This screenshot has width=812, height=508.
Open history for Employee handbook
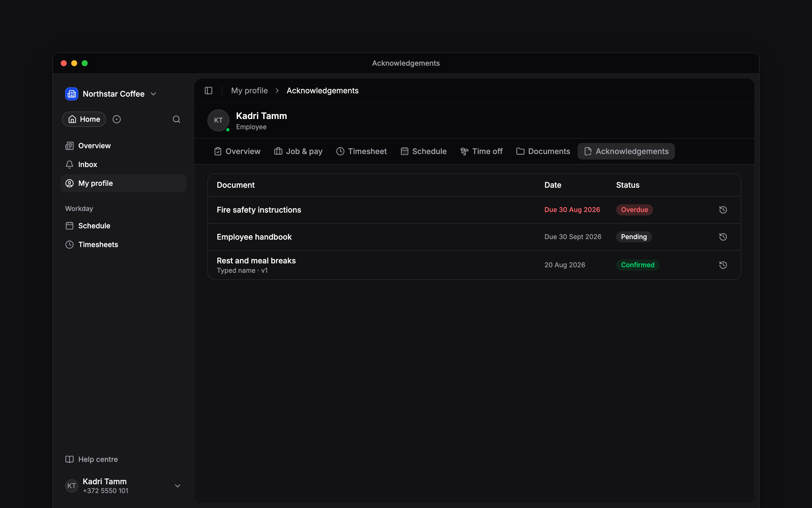(x=723, y=237)
